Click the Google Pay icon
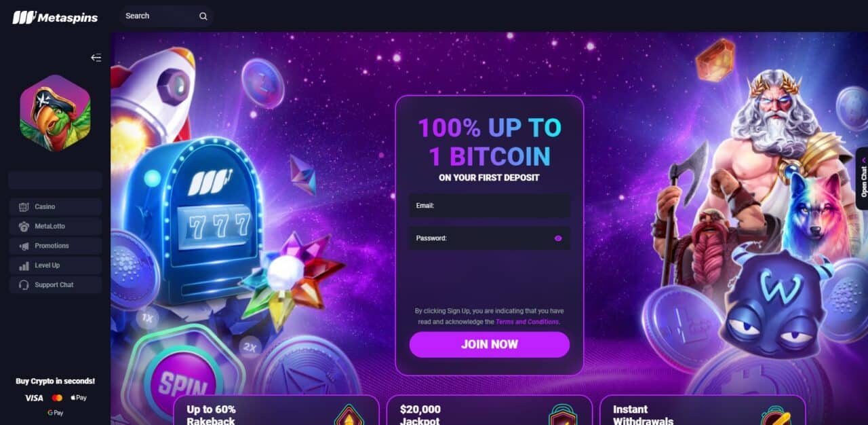This screenshot has width=868, height=425. [56, 413]
